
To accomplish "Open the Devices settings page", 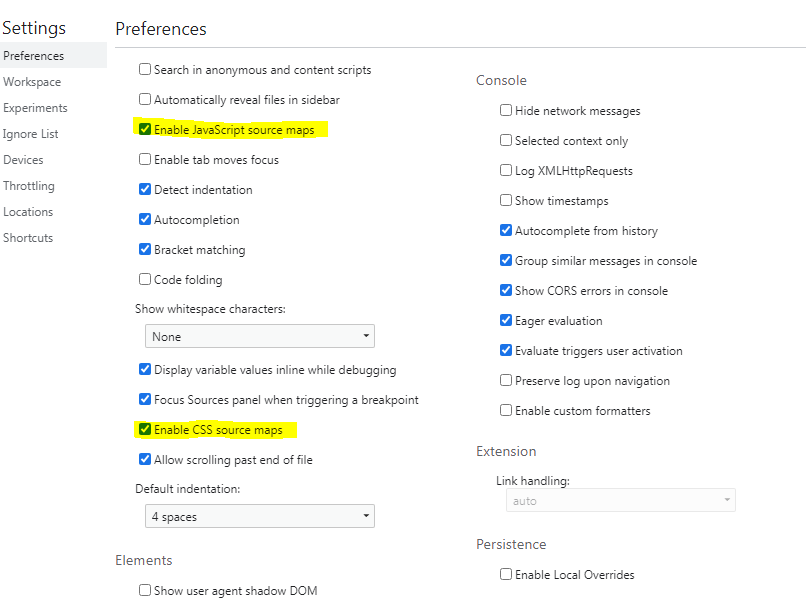I will pos(23,160).
